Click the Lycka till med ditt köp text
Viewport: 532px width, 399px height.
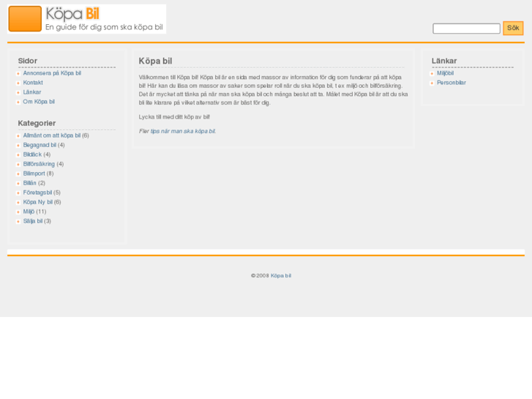pyautogui.click(x=174, y=117)
